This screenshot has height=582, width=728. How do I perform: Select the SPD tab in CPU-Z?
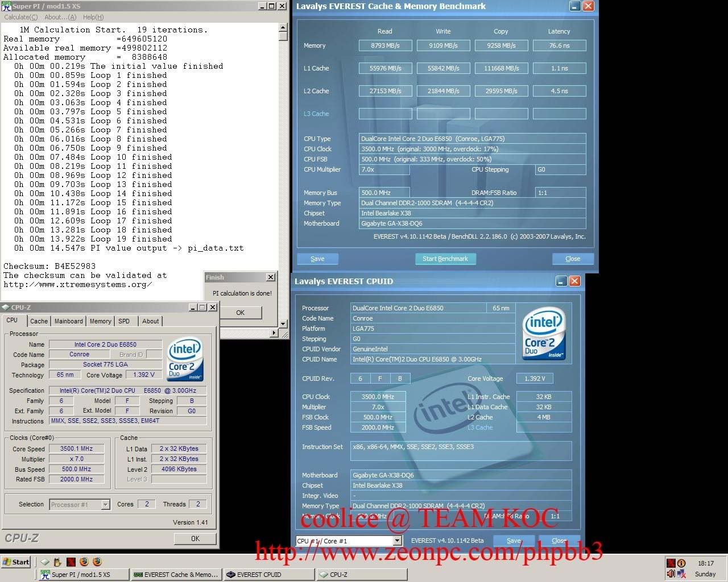(x=124, y=321)
